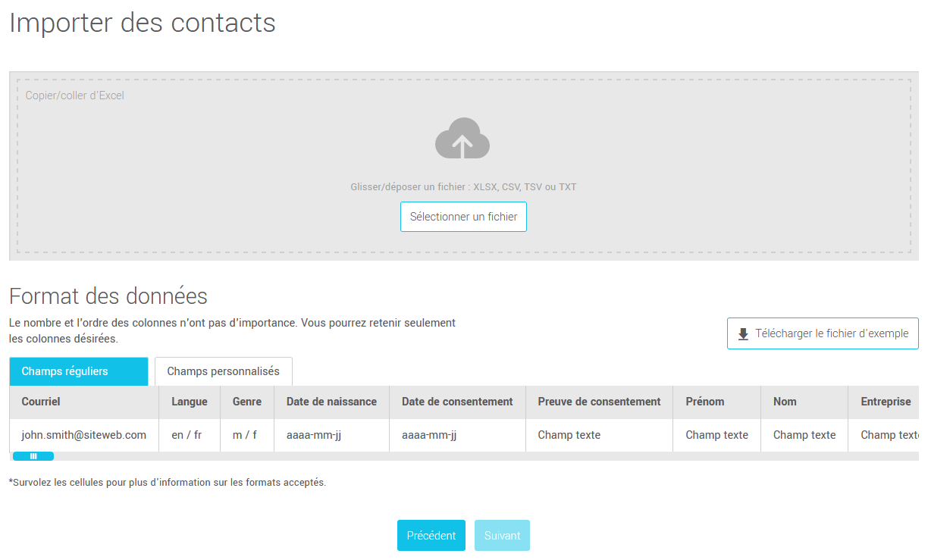Click the Genre column header
This screenshot has height=560, width=928.
click(x=246, y=402)
